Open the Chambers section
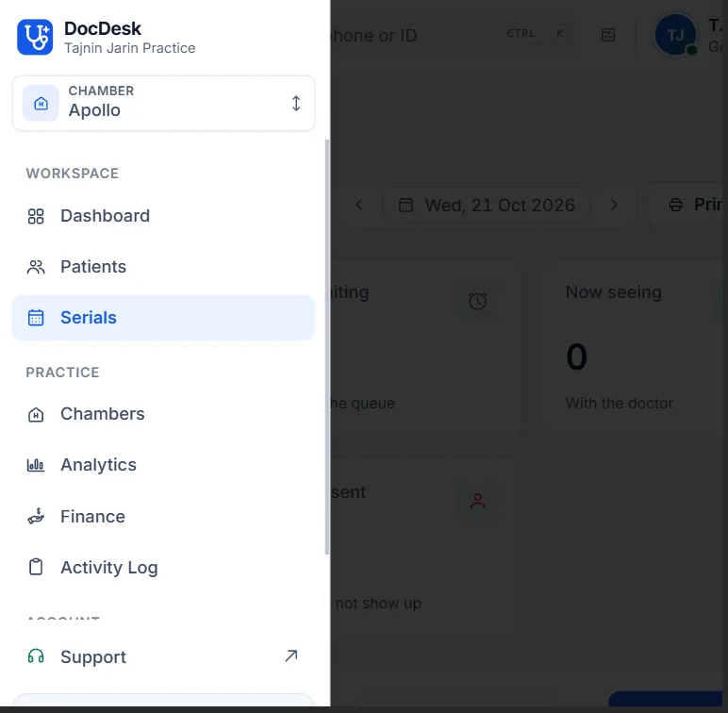The height and width of the screenshot is (713, 728). point(163,414)
